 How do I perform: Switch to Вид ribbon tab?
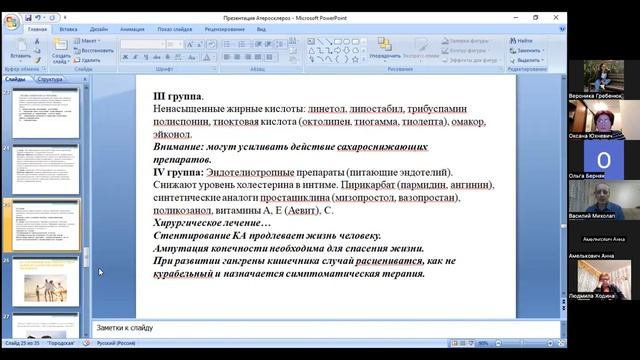(261, 29)
